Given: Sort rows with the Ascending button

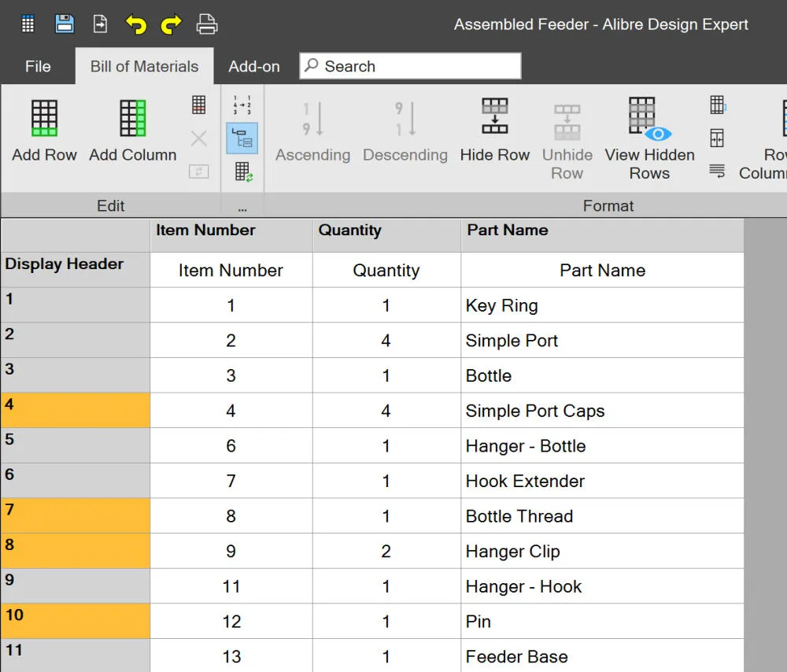Looking at the screenshot, I should click(x=312, y=131).
